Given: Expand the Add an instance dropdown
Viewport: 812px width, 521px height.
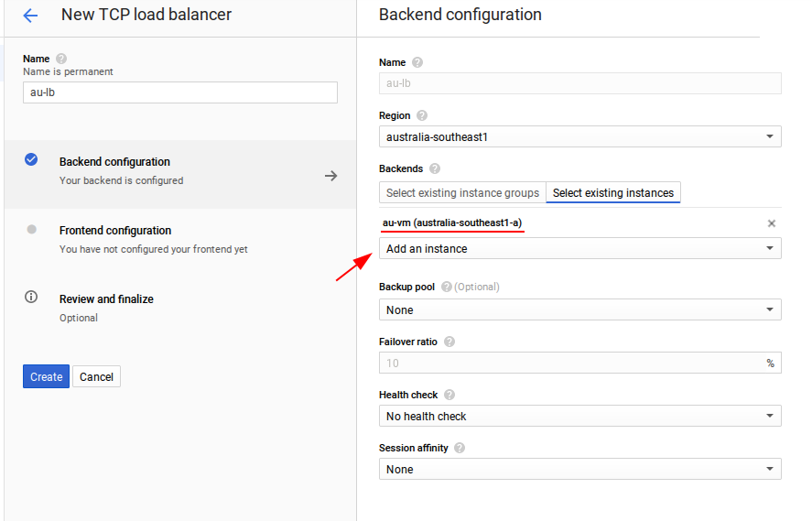Looking at the screenshot, I should (580, 248).
